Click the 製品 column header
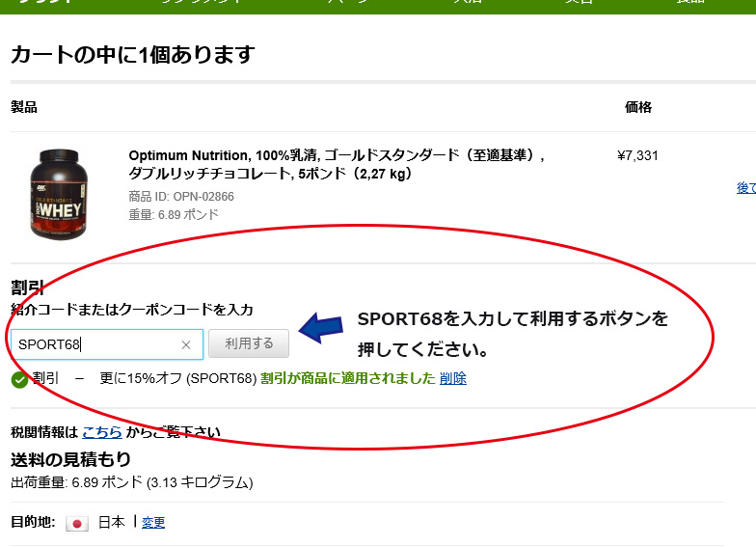 (24, 107)
